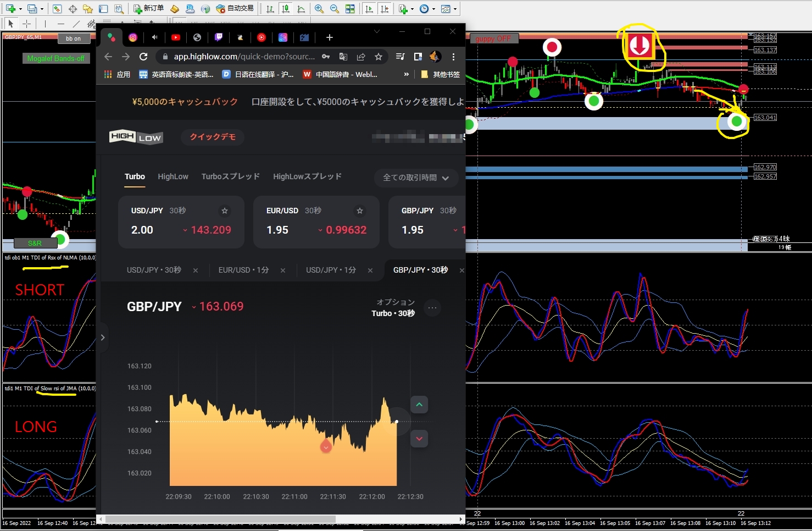Viewport: 812px width, 531px height.
Task: Click the ¥5,000のキャッシュバック promo link
Action: tap(185, 102)
